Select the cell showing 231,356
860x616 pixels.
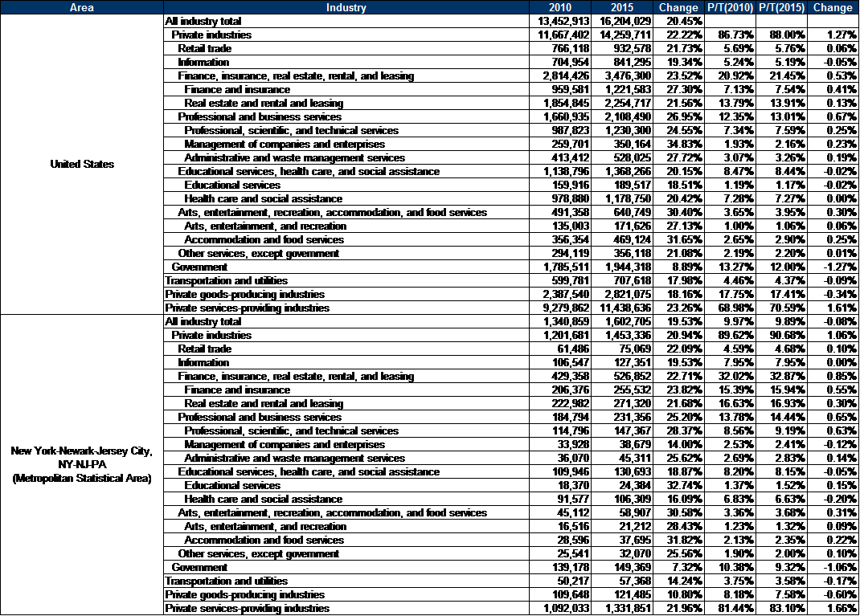pyautogui.click(x=622, y=417)
